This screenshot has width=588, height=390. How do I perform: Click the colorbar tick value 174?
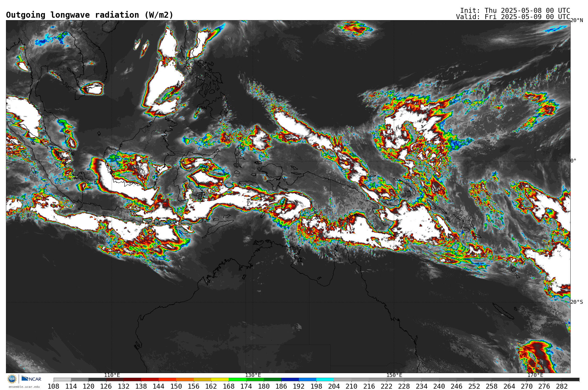coord(246,386)
